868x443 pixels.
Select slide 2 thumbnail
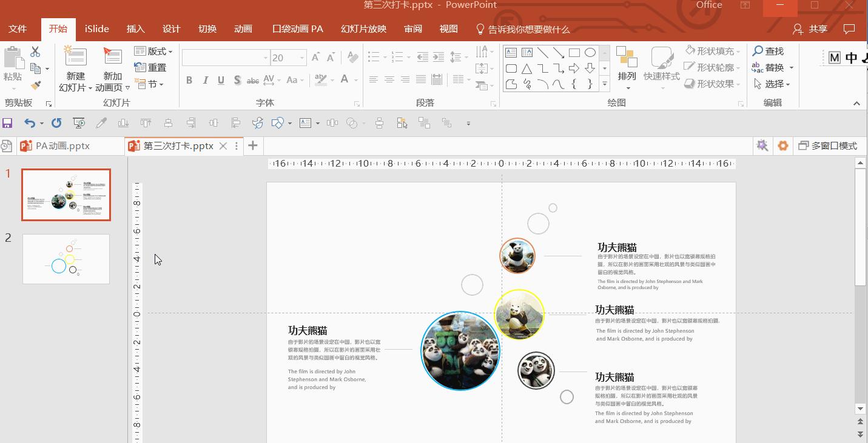[66, 259]
